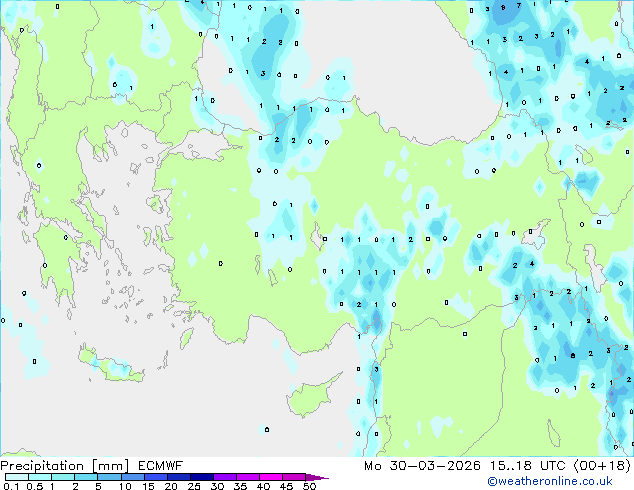The width and height of the screenshot is (634, 490).
Task: Pick the 10–15 mm legend color swatch
Action: [132, 477]
